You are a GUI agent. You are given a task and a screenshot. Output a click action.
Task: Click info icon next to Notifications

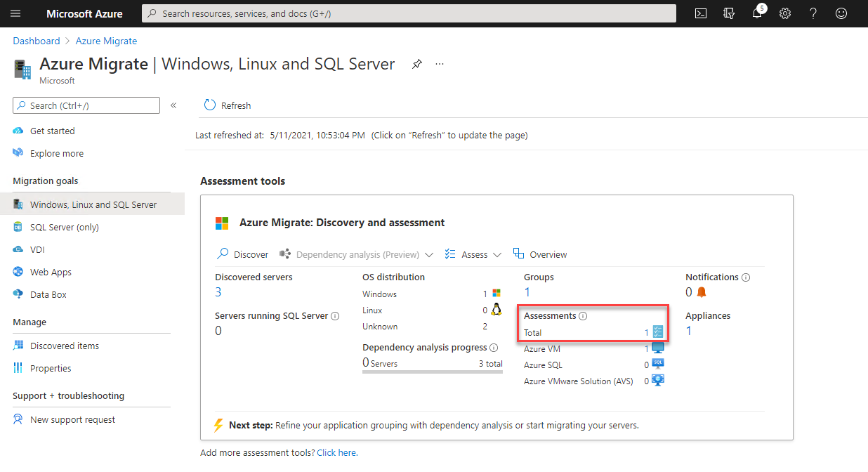[x=746, y=277]
